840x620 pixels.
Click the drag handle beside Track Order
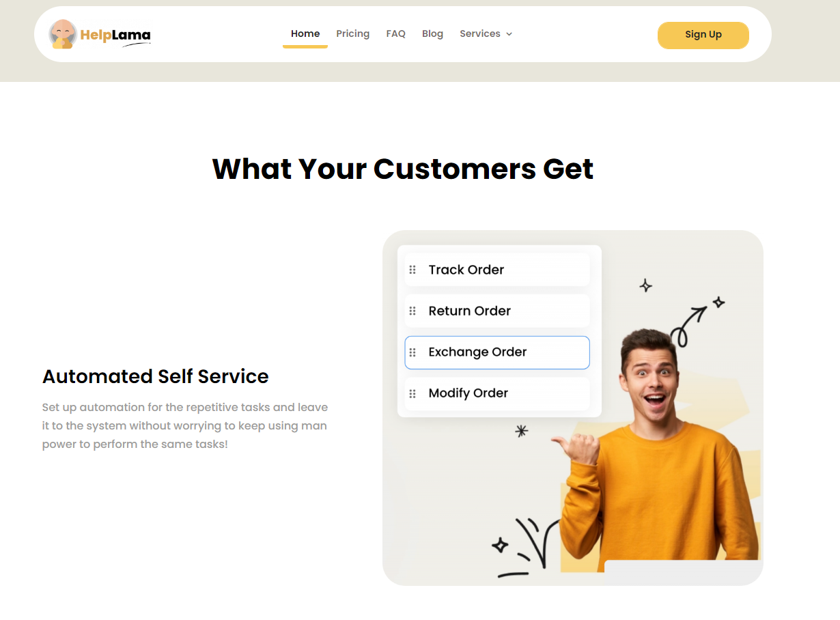[x=412, y=270]
